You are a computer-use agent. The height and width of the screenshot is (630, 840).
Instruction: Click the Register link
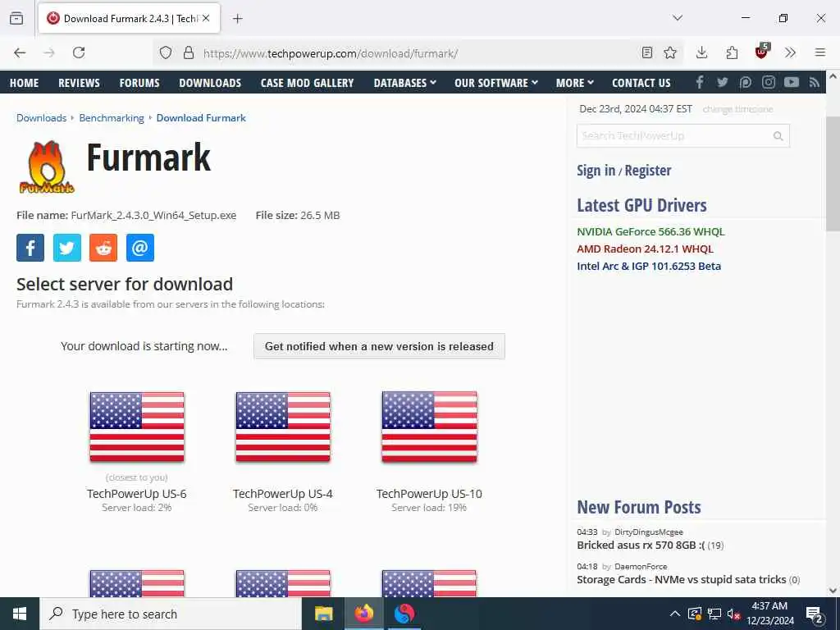point(648,171)
